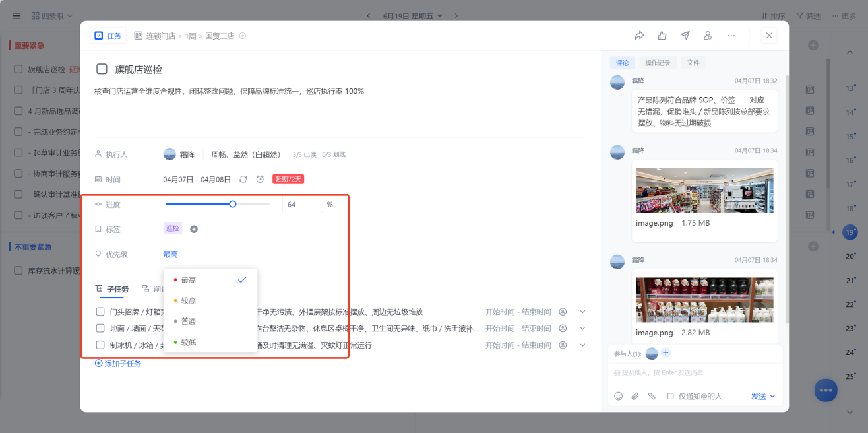Image resolution: width=868 pixels, height=433 pixels.
Task: Switch to 操作记录 tab
Action: tap(658, 63)
